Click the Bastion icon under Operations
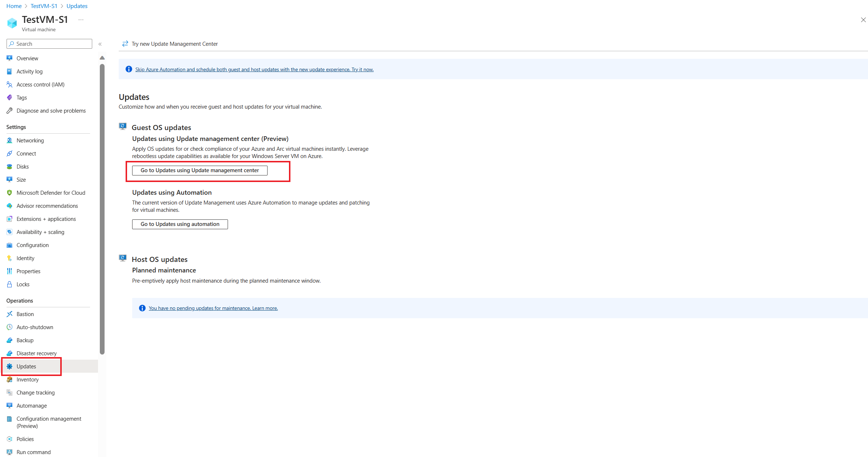This screenshot has height=457, width=868. [10, 314]
